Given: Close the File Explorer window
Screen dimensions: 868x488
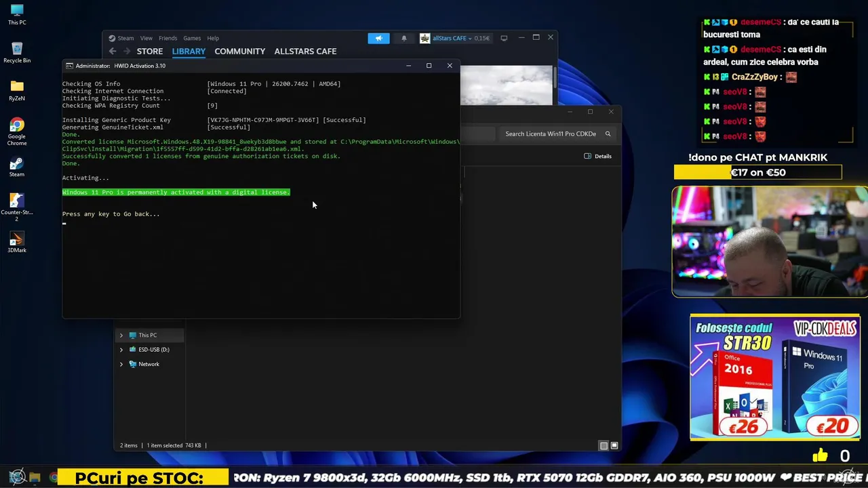Looking at the screenshot, I should [x=611, y=112].
